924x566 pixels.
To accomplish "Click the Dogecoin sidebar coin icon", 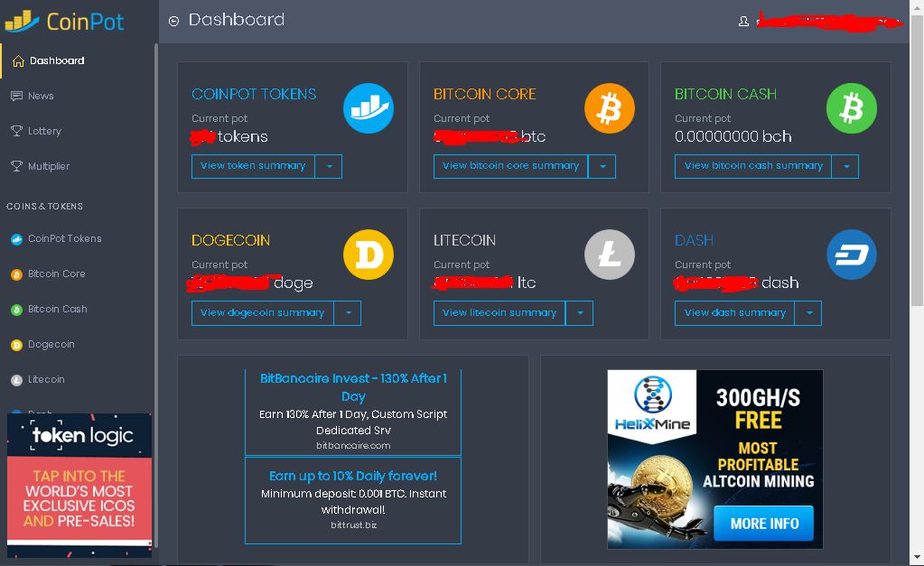I will tap(16, 345).
